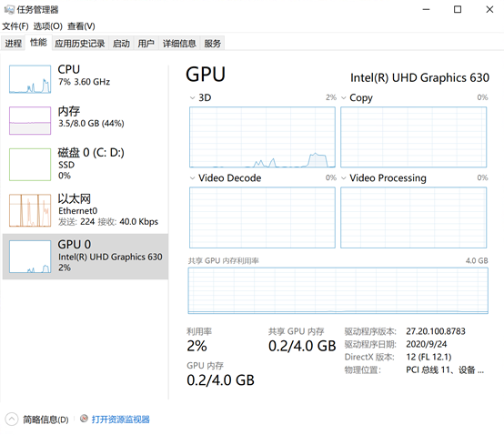Collapse details with 简略信息 arrow icon
This screenshot has width=504, height=435.
coord(12,419)
